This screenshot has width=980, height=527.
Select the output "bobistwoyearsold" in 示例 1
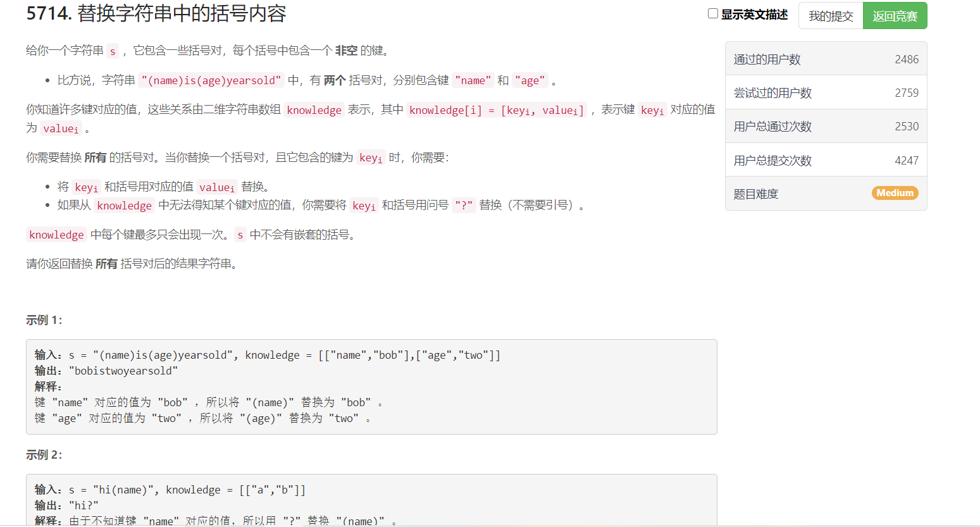(123, 371)
